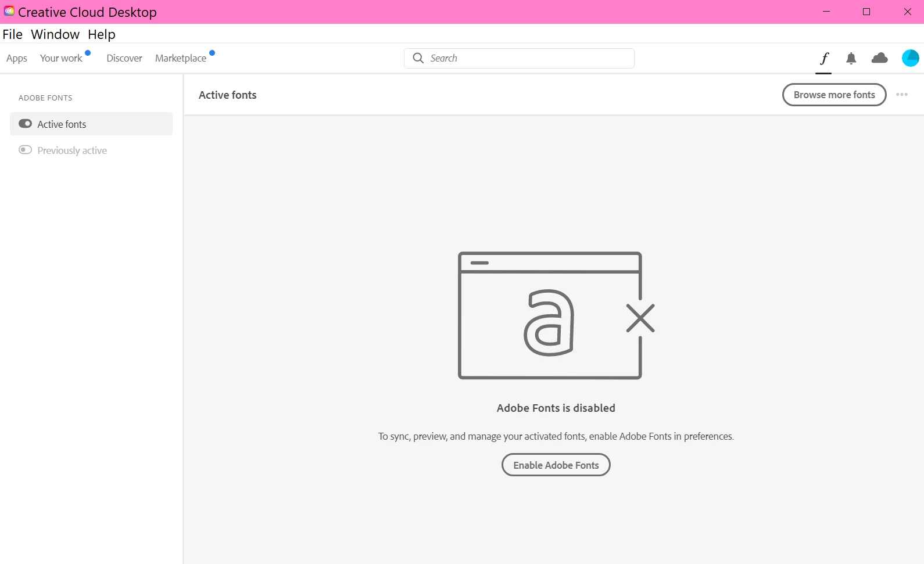Image resolution: width=924 pixels, height=564 pixels.
Task: Switch to the Marketplace tab
Action: tap(181, 58)
